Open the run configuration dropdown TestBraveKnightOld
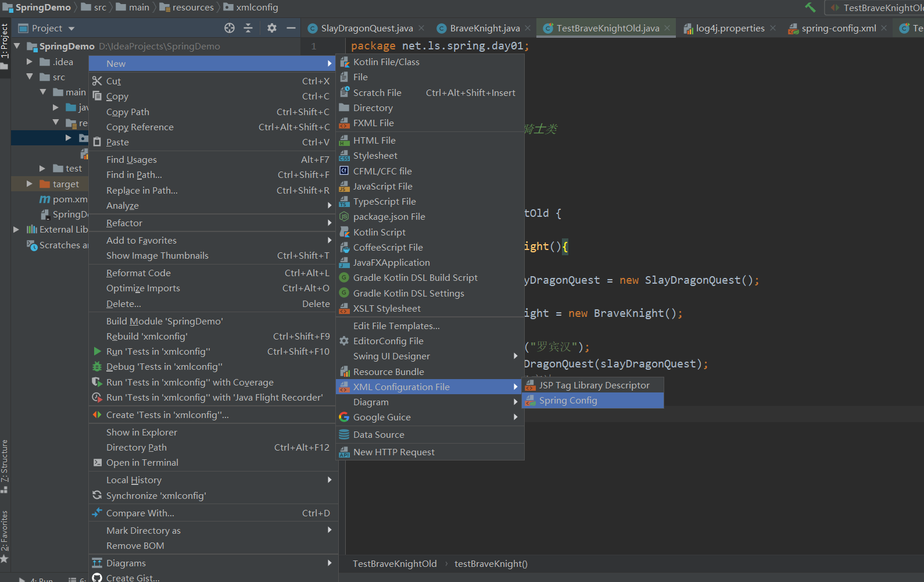Image resolution: width=924 pixels, height=582 pixels. click(x=876, y=8)
